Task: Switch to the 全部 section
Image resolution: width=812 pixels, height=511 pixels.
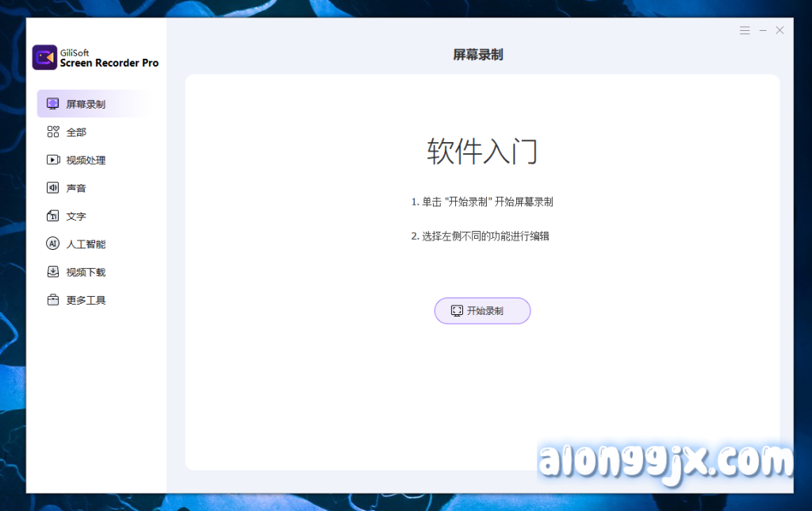Action: pos(76,132)
